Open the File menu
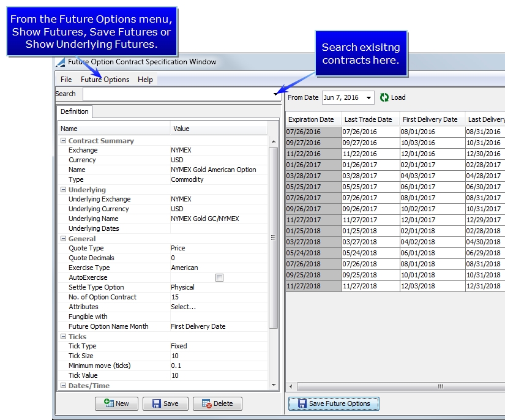Viewport: 505px width, 420px height. (66, 80)
